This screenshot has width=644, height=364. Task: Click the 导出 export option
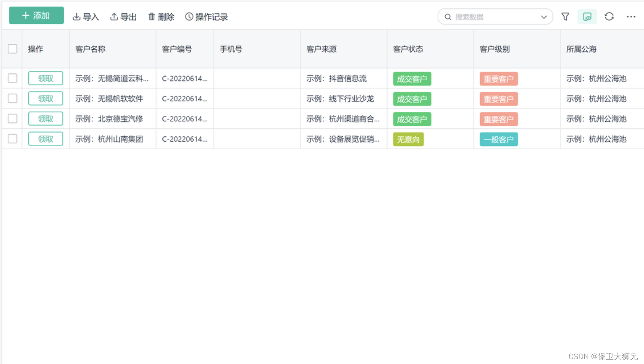(123, 17)
